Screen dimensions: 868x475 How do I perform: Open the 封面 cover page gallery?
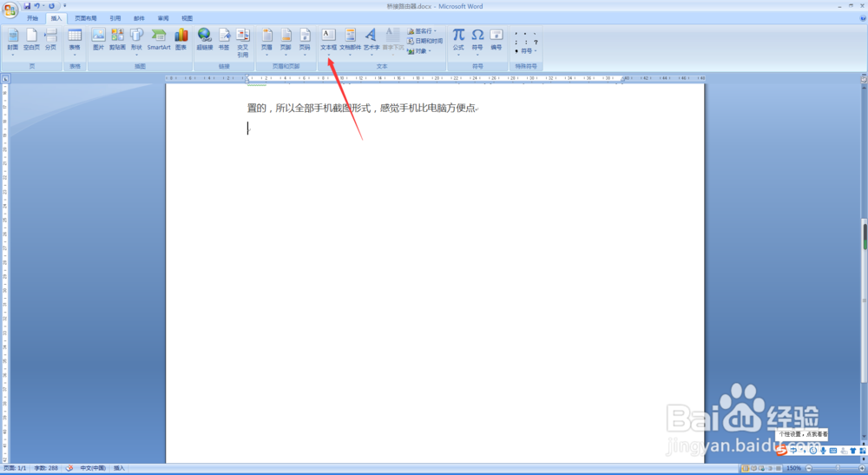click(x=13, y=42)
